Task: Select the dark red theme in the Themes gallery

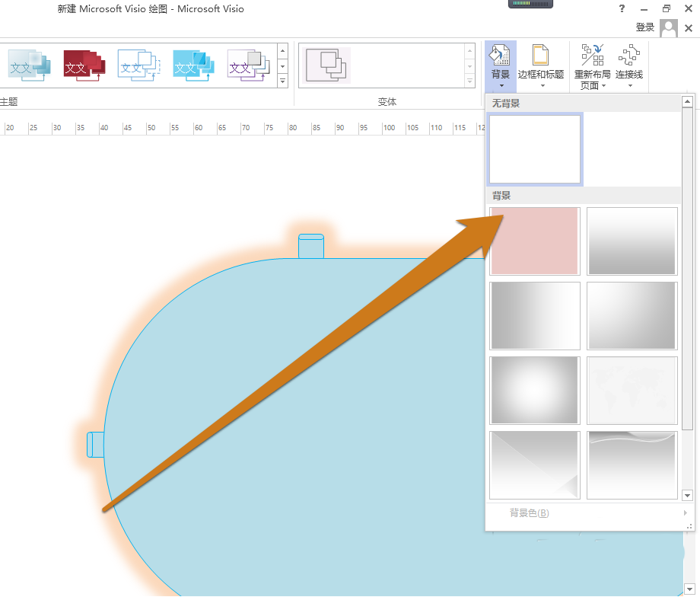Action: tap(84, 65)
